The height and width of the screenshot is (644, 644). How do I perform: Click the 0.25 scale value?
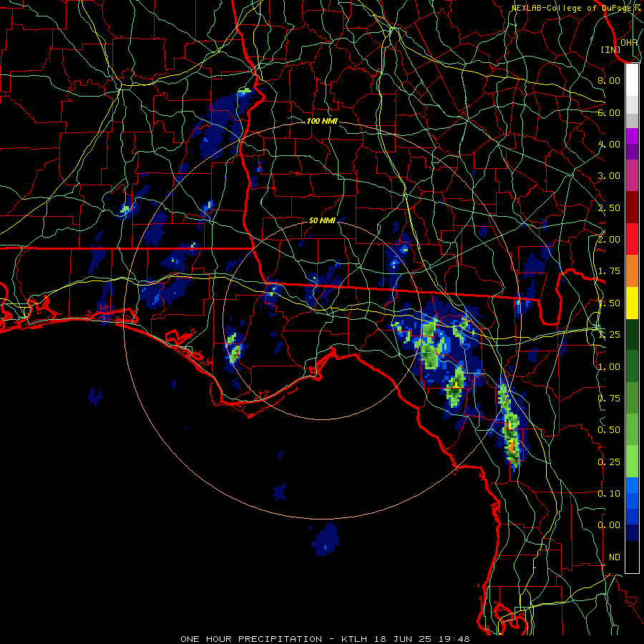[x=609, y=462]
